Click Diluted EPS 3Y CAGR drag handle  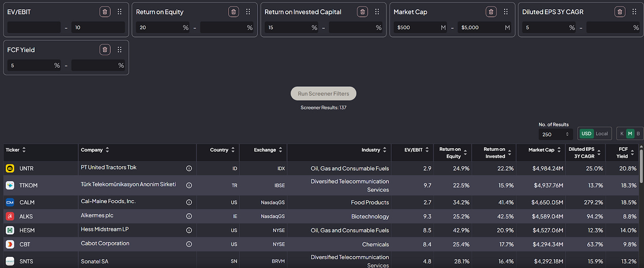(x=634, y=12)
